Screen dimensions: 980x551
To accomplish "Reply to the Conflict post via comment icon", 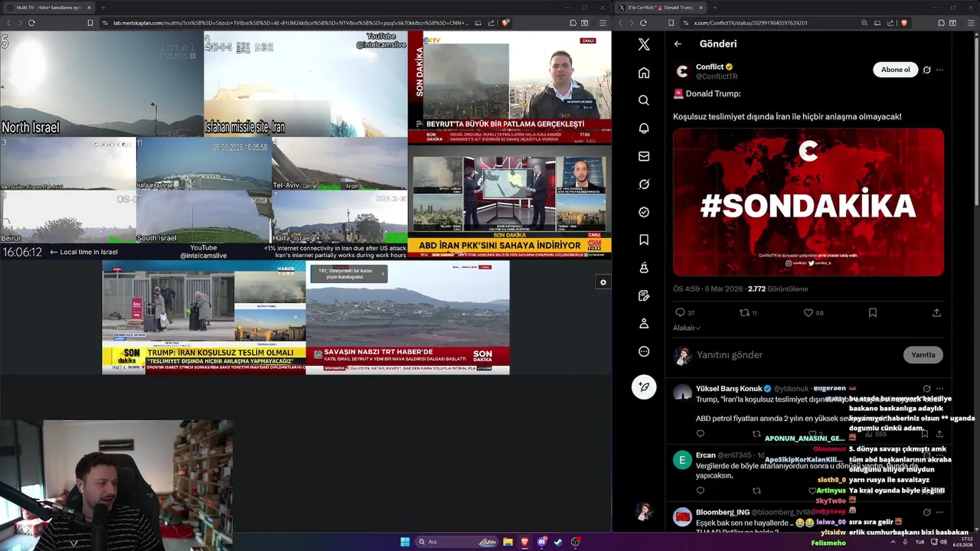I will point(680,313).
